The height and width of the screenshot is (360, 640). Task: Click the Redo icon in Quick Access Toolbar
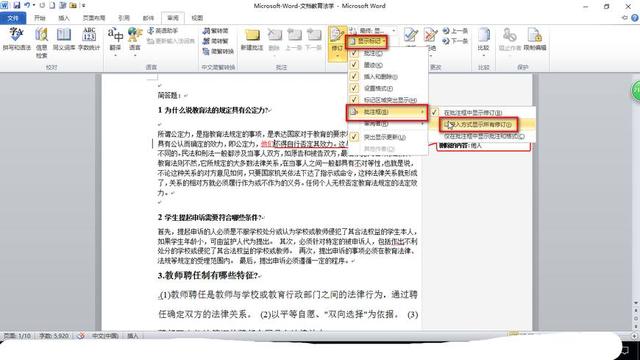pyautogui.click(x=42, y=6)
